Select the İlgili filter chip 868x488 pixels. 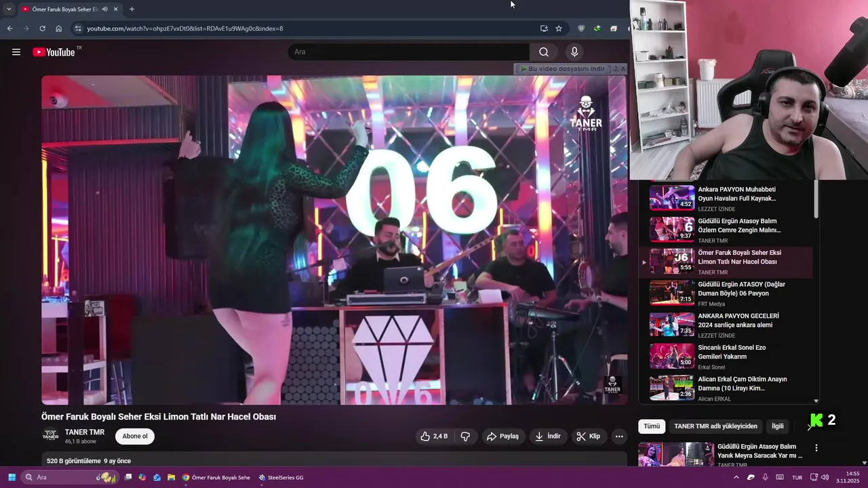coord(777,426)
